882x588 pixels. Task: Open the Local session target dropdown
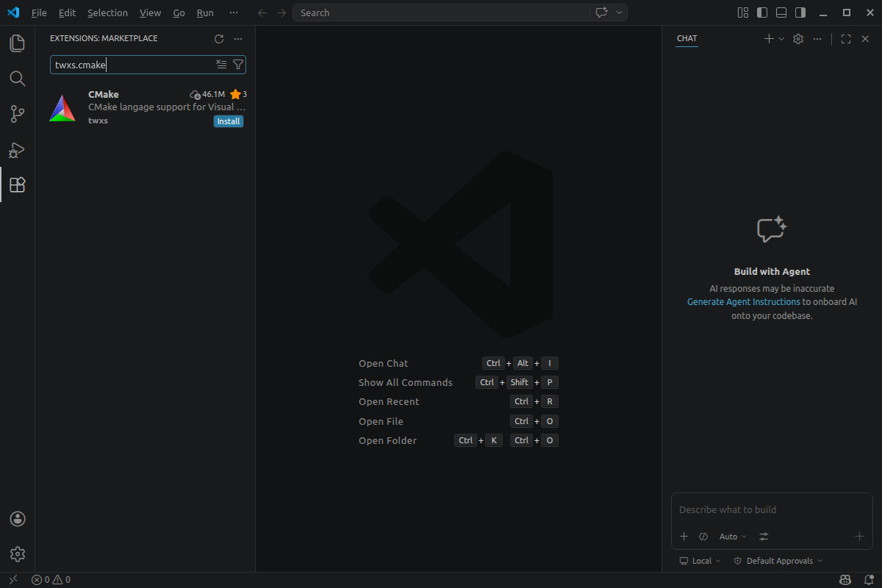click(700, 561)
